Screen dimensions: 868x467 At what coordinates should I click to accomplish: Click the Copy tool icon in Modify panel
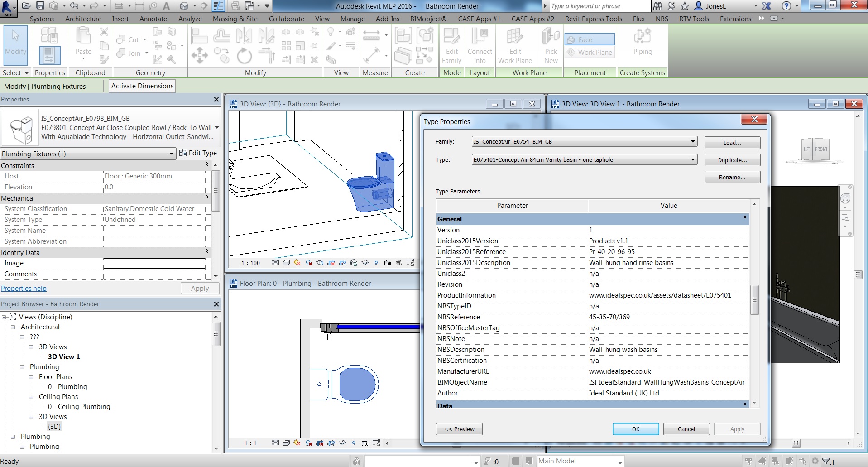tap(221, 56)
